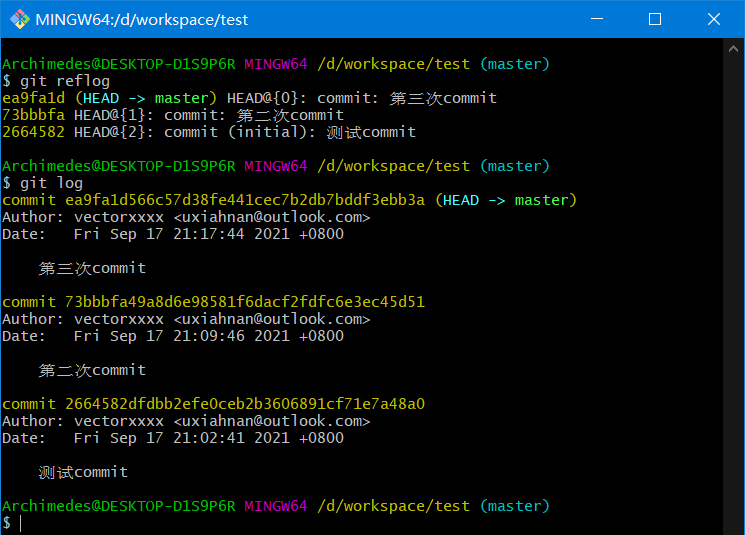745x535 pixels.
Task: Click full commit hash 2664582dfdbb2efe0ceb2b3606891cf71e7a48a0
Action: [245, 404]
